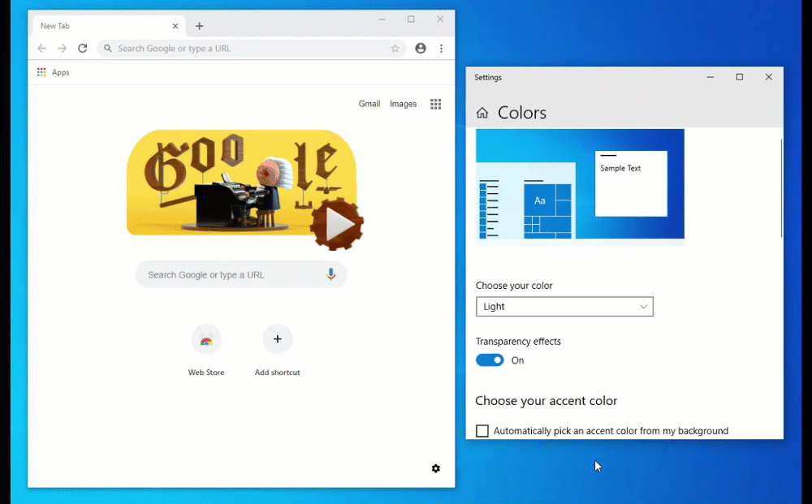Viewport: 812px width, 504px height.
Task: Click the "Choose your accent color" heading
Action: coord(546,400)
